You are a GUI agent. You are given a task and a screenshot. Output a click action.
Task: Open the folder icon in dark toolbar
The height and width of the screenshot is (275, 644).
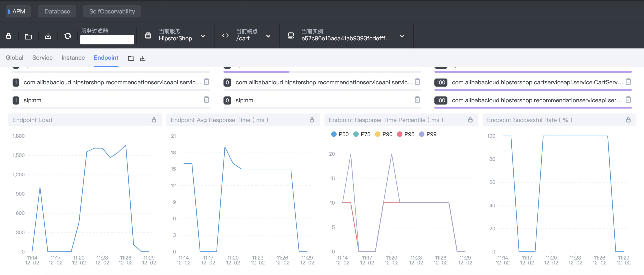(x=28, y=37)
